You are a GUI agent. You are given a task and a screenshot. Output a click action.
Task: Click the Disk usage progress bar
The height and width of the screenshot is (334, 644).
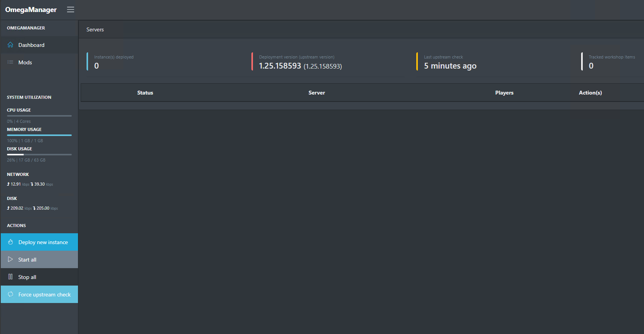pyautogui.click(x=39, y=155)
